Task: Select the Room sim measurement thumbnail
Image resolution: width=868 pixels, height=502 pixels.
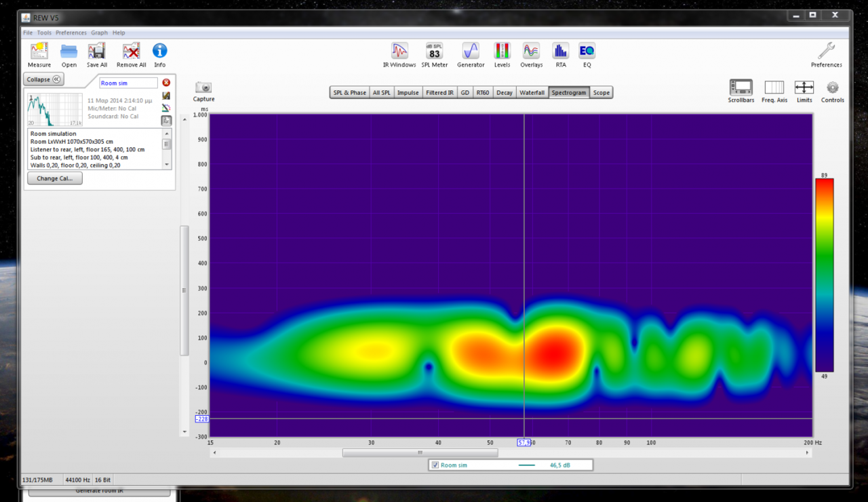Action: pos(55,110)
